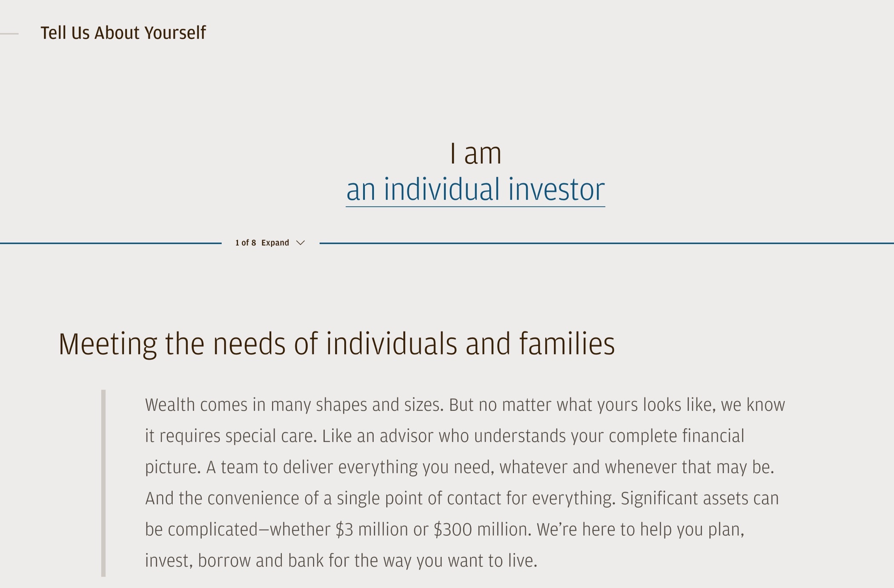The height and width of the screenshot is (588, 894).
Task: Click the 'Expand' label
Action: click(x=275, y=243)
